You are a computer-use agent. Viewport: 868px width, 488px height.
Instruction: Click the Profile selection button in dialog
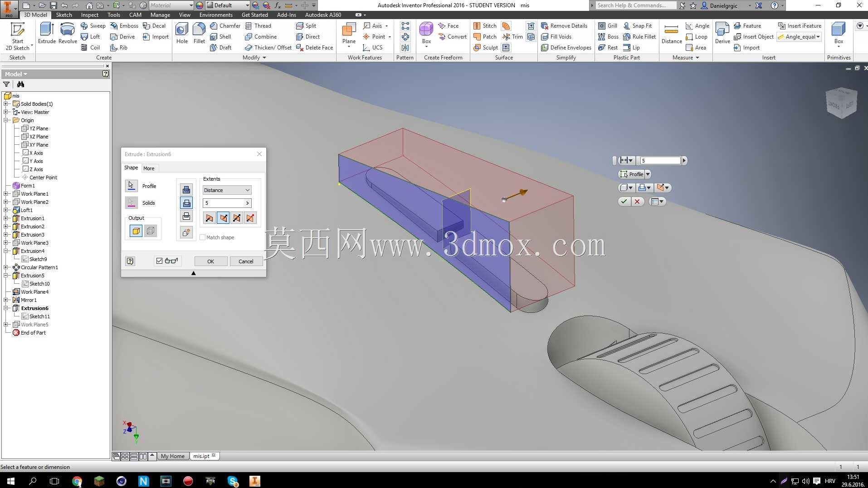coord(131,186)
